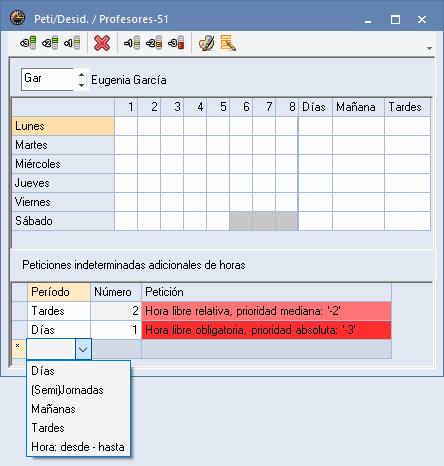Screen dimensions: 444x466
Task: Apply the -3 priority request icon
Action: [176, 43]
